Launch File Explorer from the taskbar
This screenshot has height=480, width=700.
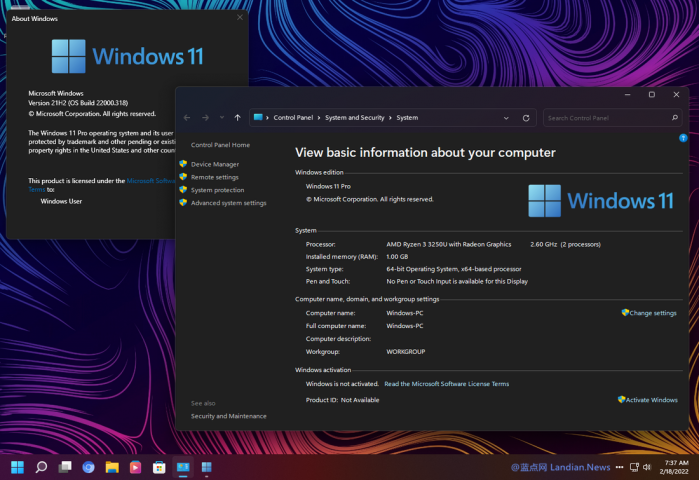tap(112, 467)
